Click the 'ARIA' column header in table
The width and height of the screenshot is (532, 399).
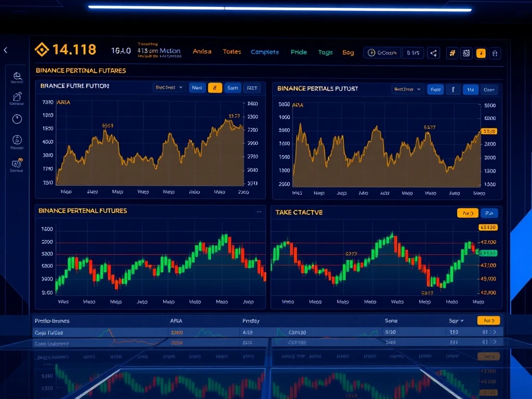pyautogui.click(x=176, y=321)
